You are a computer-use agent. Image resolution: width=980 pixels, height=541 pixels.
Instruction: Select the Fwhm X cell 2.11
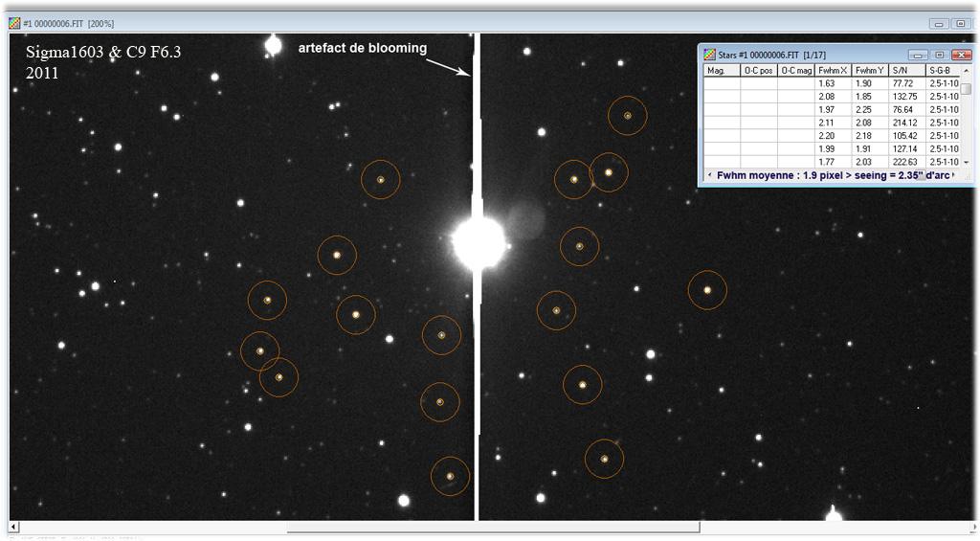(834, 123)
